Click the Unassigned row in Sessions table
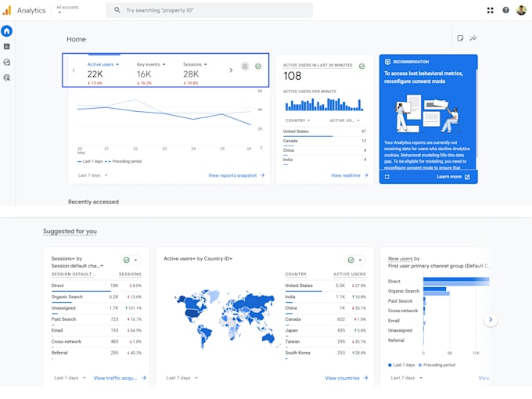 tap(96, 308)
